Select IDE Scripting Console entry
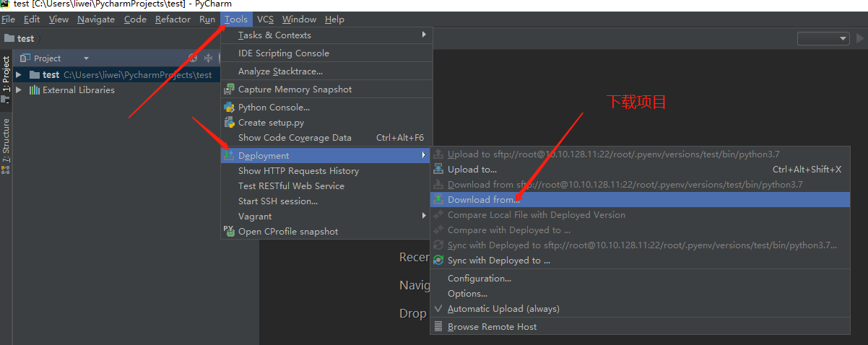This screenshot has height=345, width=868. click(x=326, y=53)
